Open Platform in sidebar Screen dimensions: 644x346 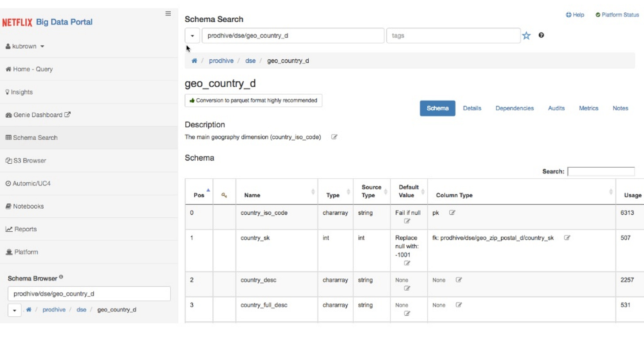click(88, 252)
